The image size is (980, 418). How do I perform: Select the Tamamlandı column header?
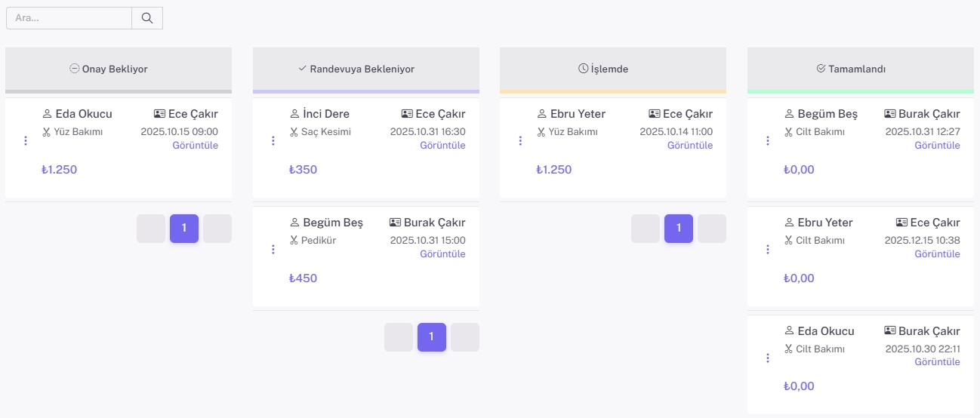(860, 69)
